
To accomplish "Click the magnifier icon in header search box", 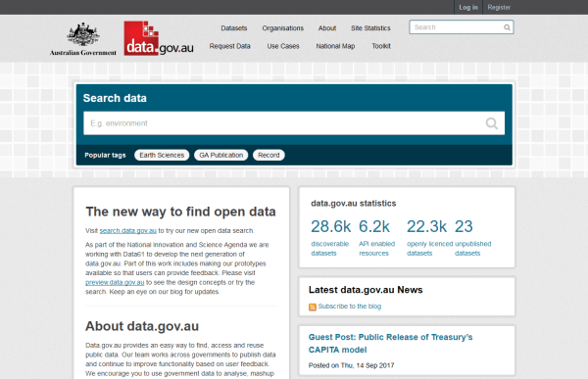I will (507, 27).
